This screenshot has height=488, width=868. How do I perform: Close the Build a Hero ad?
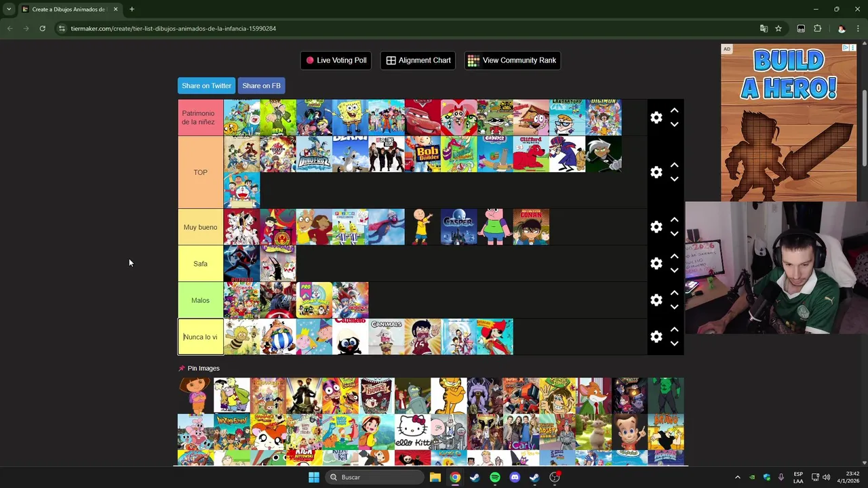[x=852, y=47]
